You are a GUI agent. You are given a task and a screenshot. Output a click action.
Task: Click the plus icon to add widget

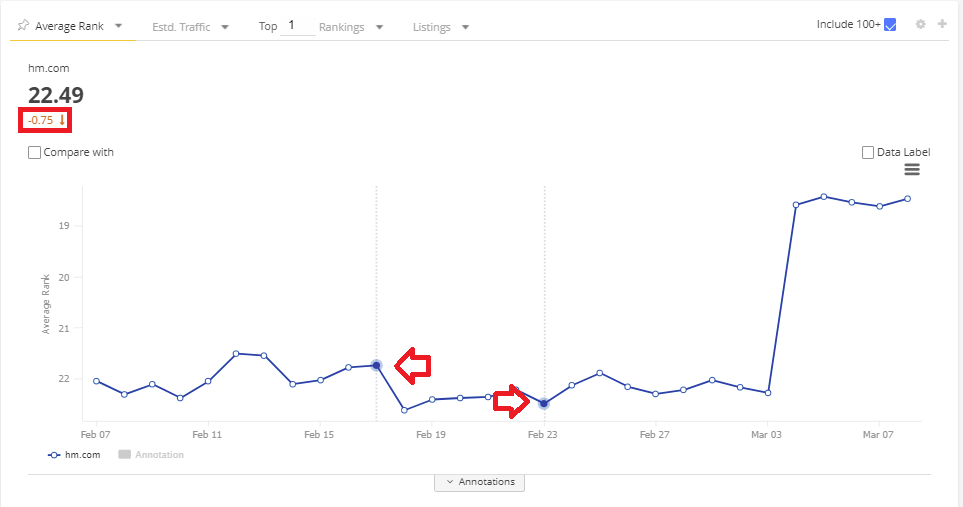coord(942,24)
